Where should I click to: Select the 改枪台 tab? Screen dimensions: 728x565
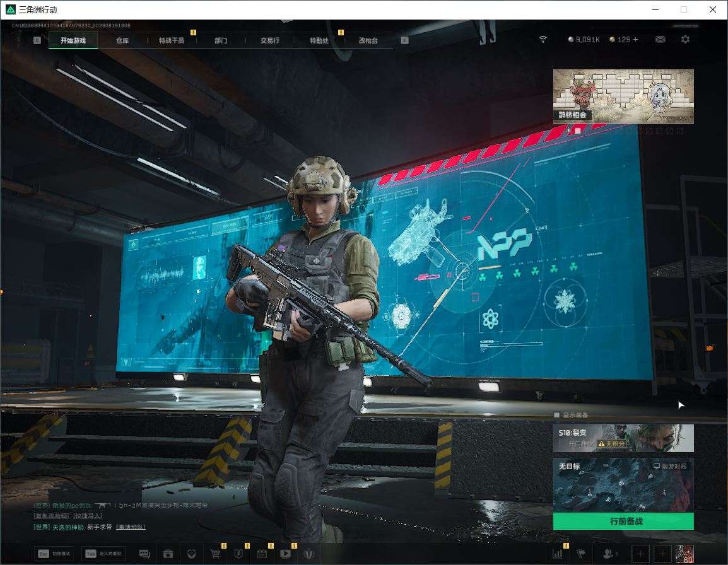(x=368, y=40)
